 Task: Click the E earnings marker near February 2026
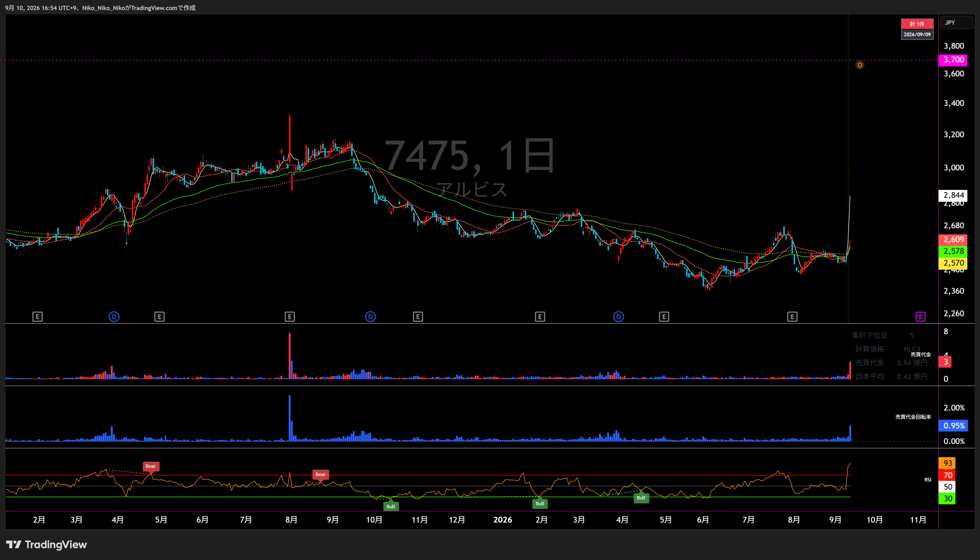(x=540, y=317)
